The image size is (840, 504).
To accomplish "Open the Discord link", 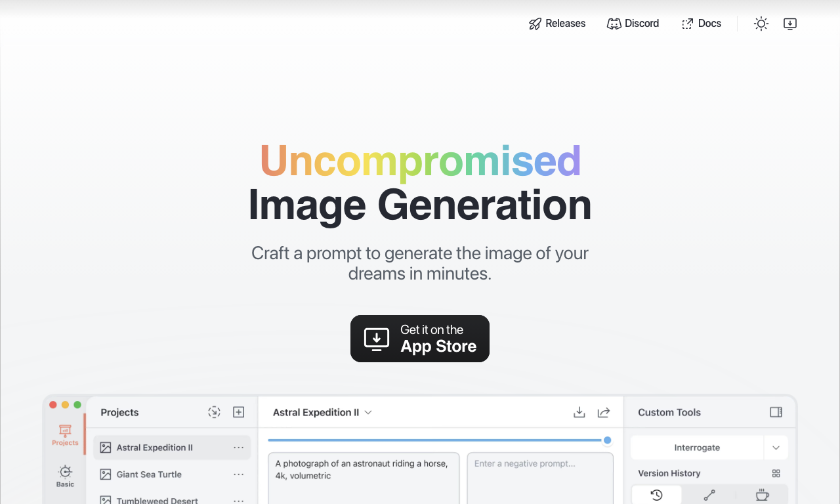I will (633, 24).
